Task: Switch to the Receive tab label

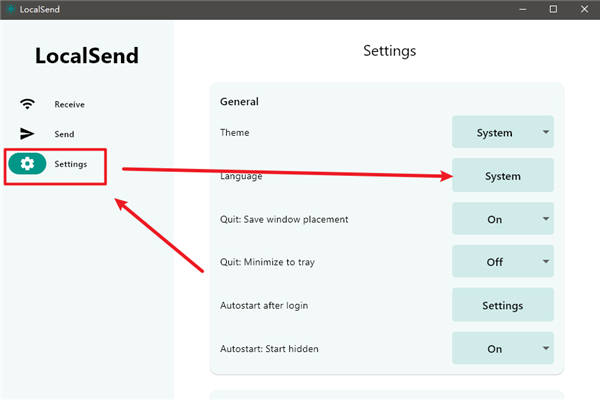Action: coord(69,104)
